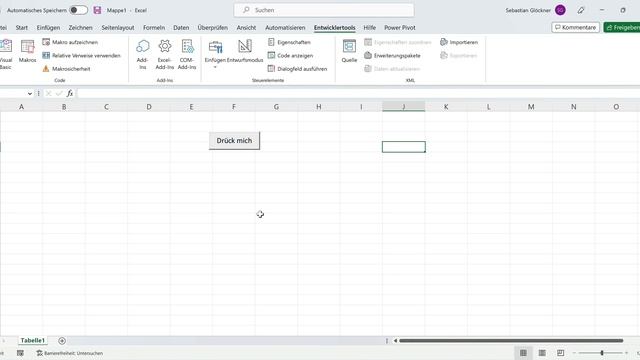Image resolution: width=640 pixels, height=360 pixels.
Task: Select column J header
Action: (404, 107)
